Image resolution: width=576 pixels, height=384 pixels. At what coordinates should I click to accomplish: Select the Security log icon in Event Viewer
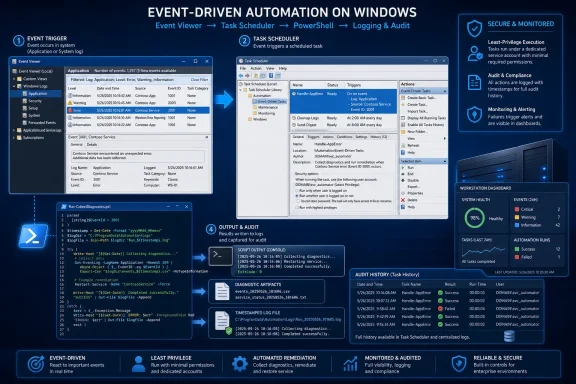pyautogui.click(x=25, y=101)
